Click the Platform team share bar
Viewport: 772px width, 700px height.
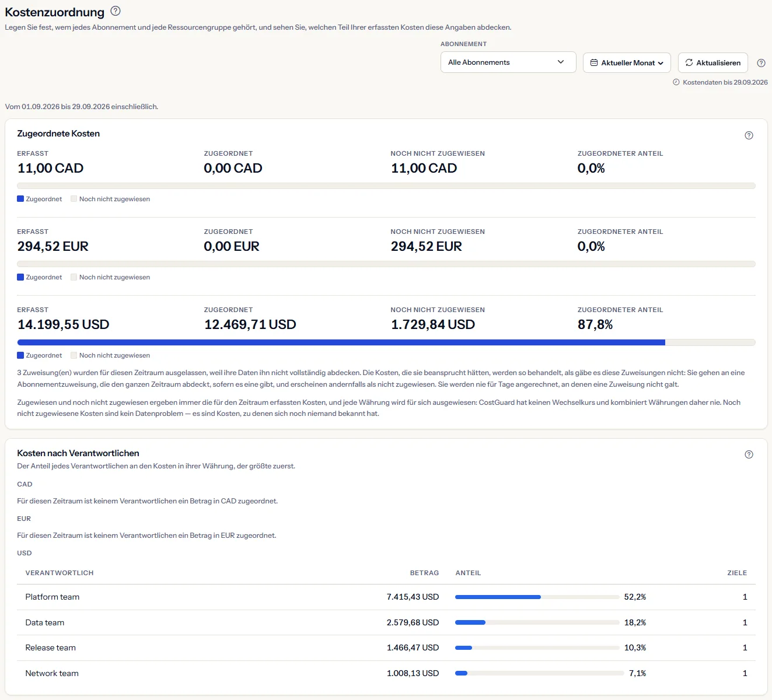[537, 597]
